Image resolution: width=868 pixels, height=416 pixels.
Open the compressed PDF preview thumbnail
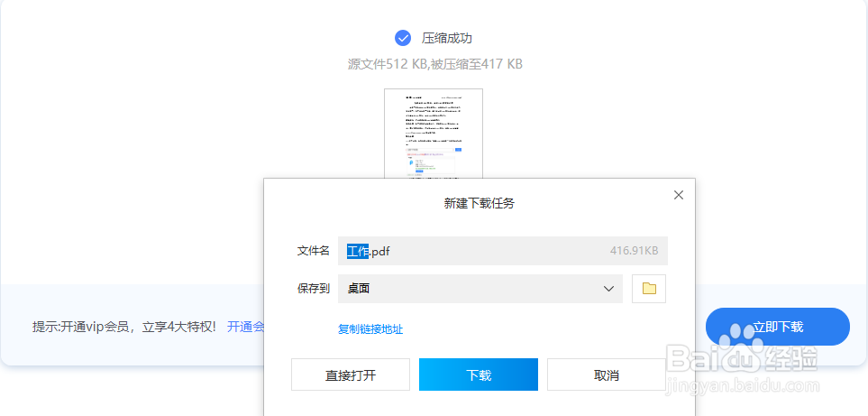pos(434,134)
